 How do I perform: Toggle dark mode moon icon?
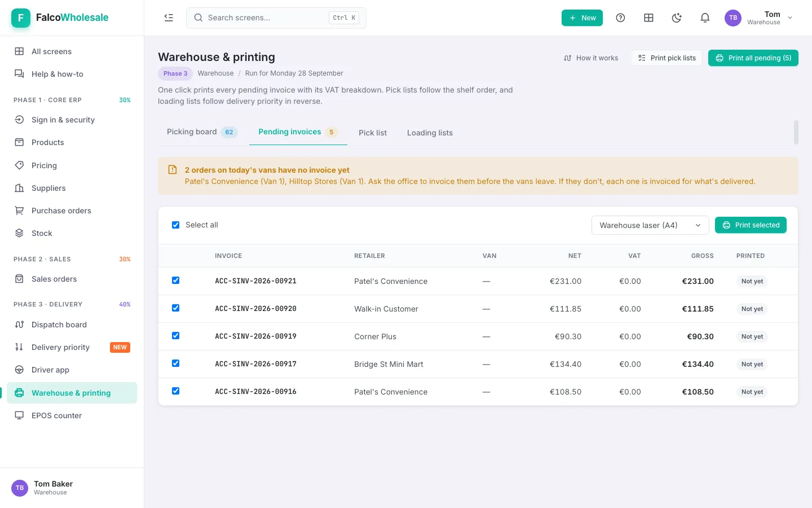click(677, 17)
